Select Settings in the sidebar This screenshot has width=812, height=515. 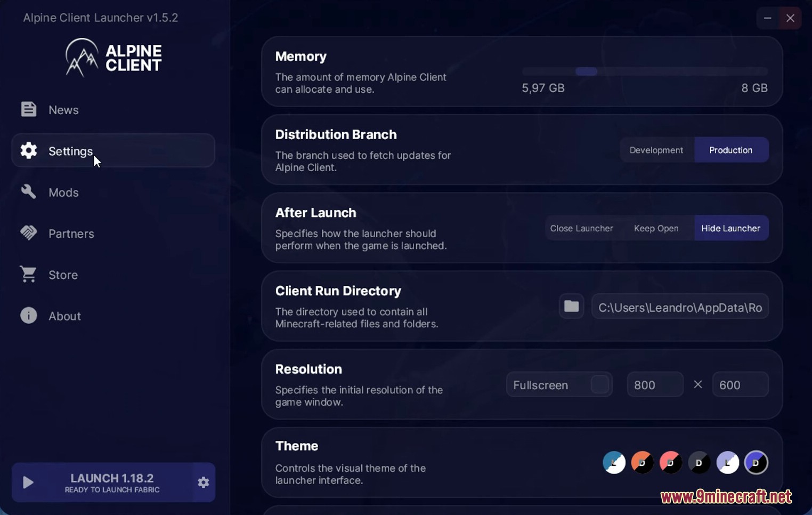[x=113, y=151]
